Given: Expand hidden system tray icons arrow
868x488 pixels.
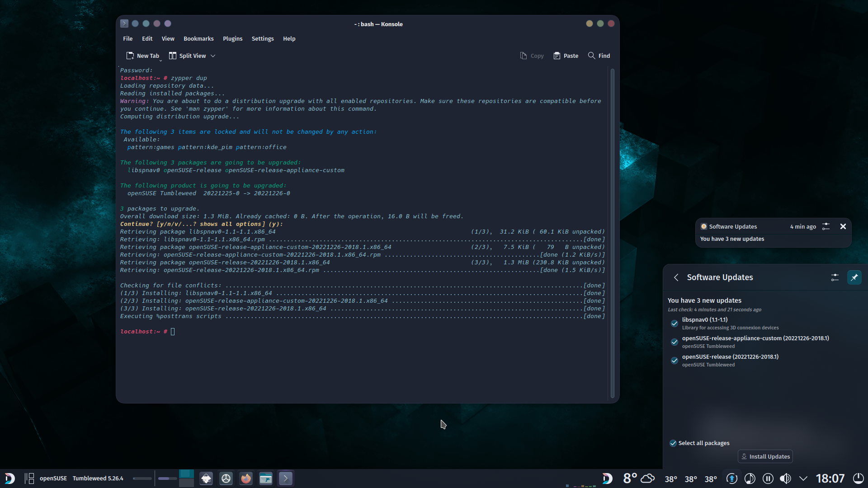Looking at the screenshot, I should click(x=803, y=478).
